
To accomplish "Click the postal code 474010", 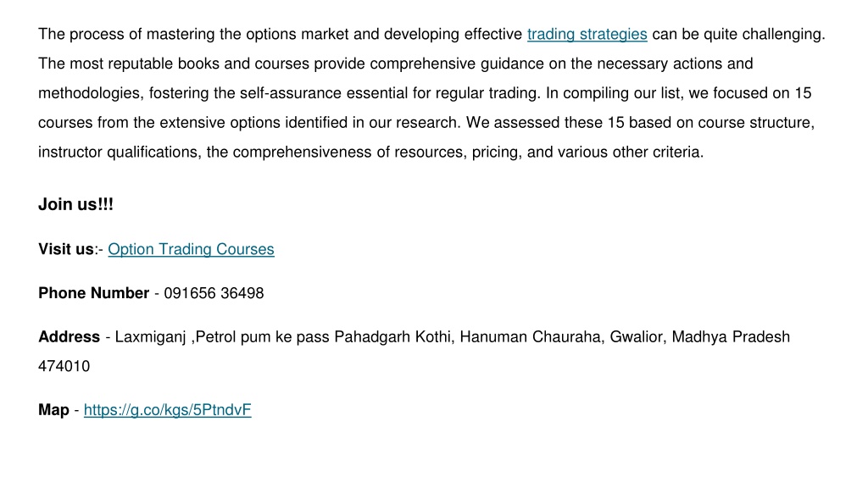I will pos(64,366).
